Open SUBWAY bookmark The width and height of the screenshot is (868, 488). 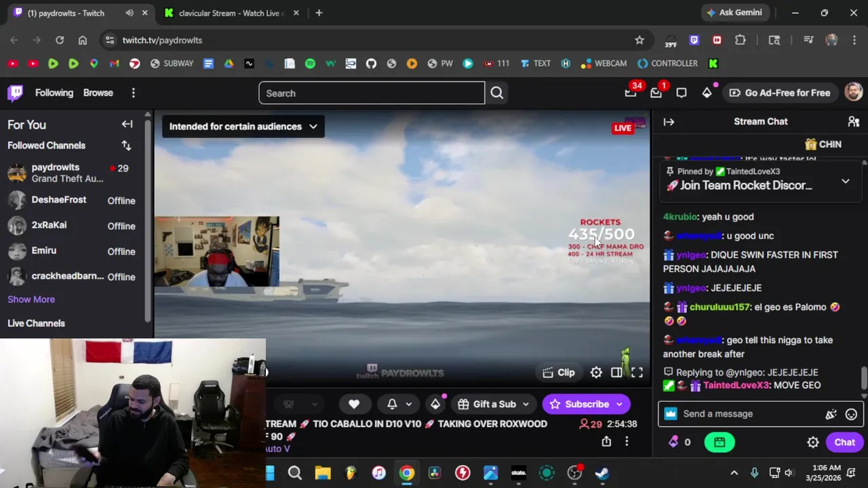(x=172, y=63)
